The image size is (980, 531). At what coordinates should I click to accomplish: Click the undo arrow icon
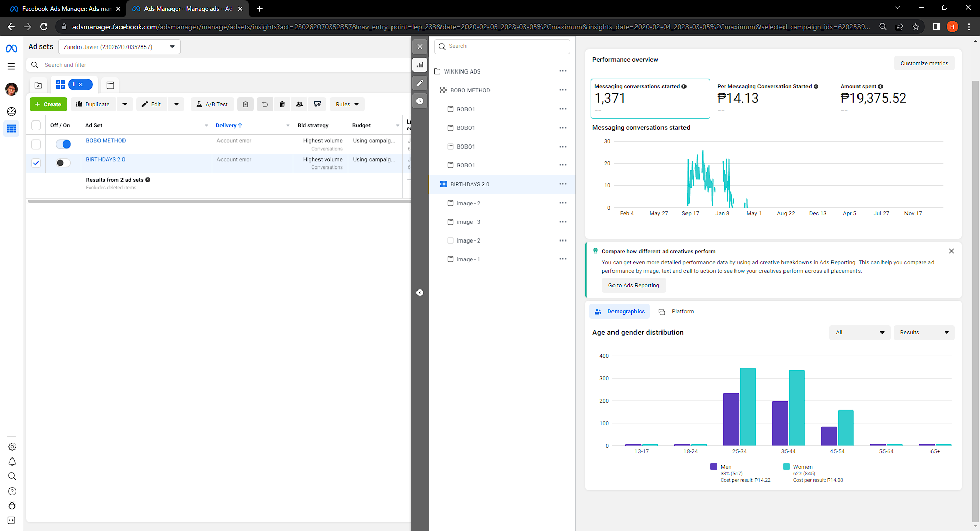[265, 104]
